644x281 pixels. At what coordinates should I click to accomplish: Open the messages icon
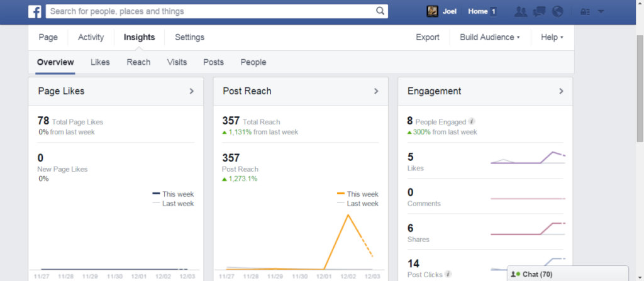[539, 11]
